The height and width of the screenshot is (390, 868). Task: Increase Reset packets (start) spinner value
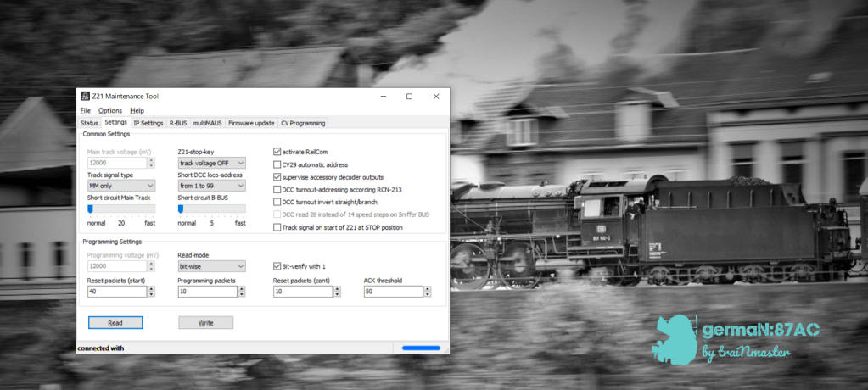tap(151, 288)
